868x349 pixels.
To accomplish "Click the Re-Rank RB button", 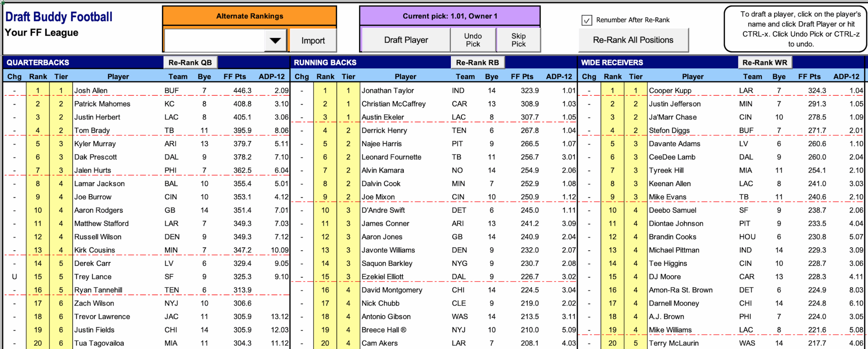I will coord(477,62).
